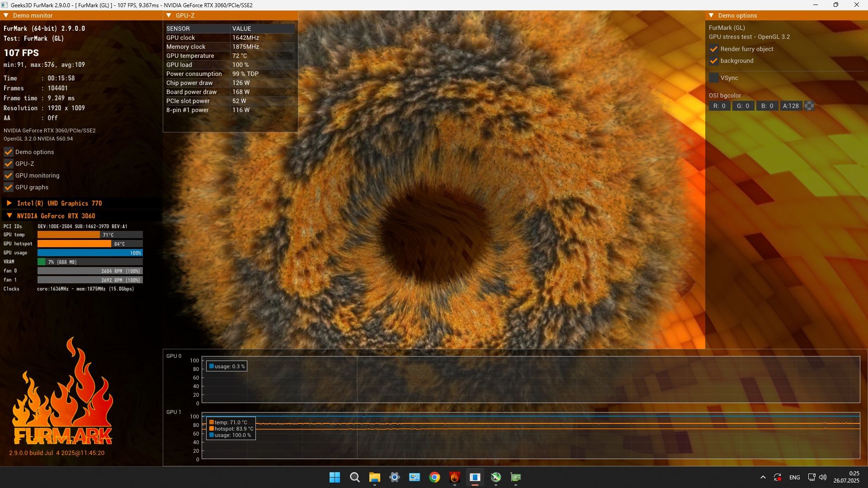868x488 pixels.
Task: Click the B: 0 bgcolor field
Action: (x=767, y=106)
